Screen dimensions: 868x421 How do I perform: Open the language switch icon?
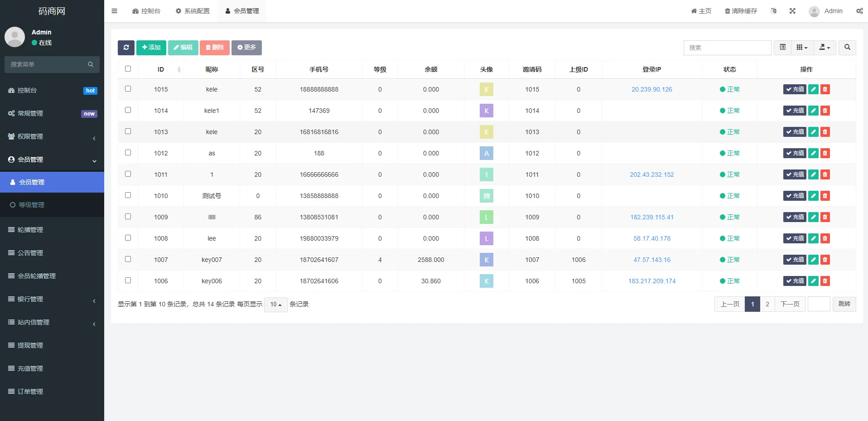[773, 11]
